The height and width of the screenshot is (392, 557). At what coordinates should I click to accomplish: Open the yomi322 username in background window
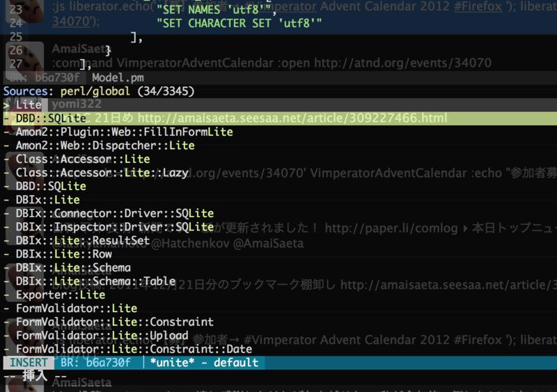click(77, 104)
